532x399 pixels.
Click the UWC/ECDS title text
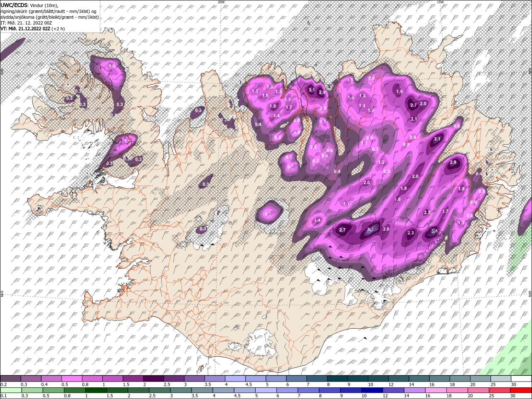(14, 5)
